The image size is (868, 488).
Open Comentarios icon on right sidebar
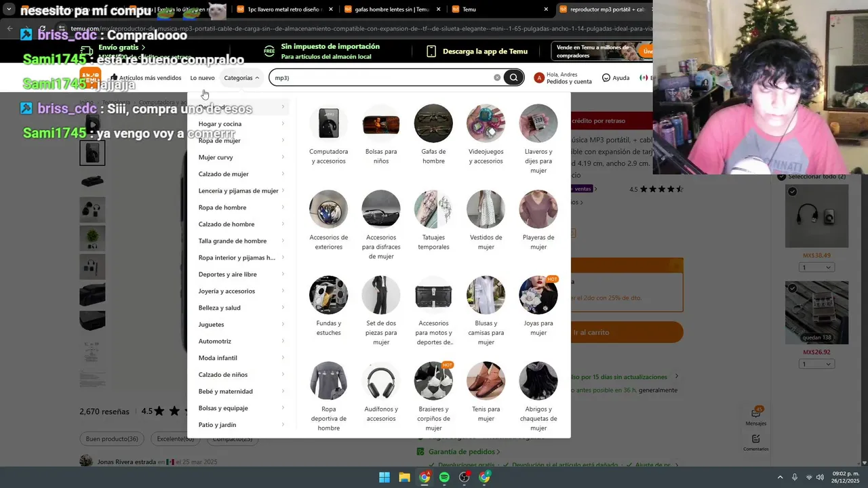(756, 443)
